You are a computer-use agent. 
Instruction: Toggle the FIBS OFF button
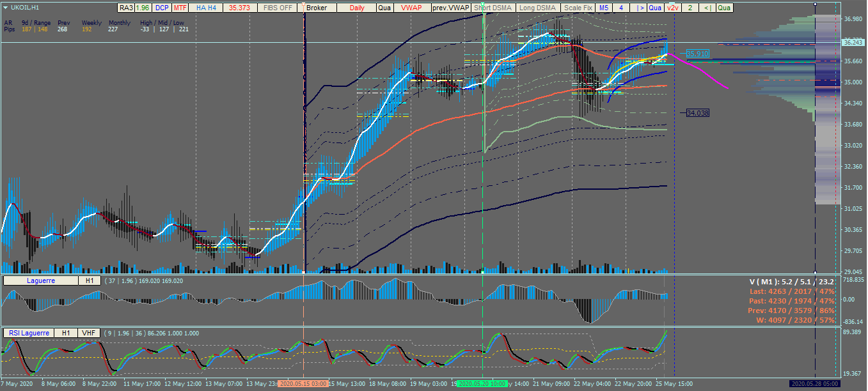click(x=278, y=8)
